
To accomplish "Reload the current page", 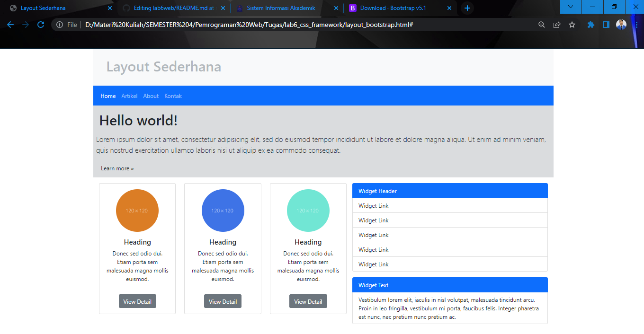I will pos(42,25).
